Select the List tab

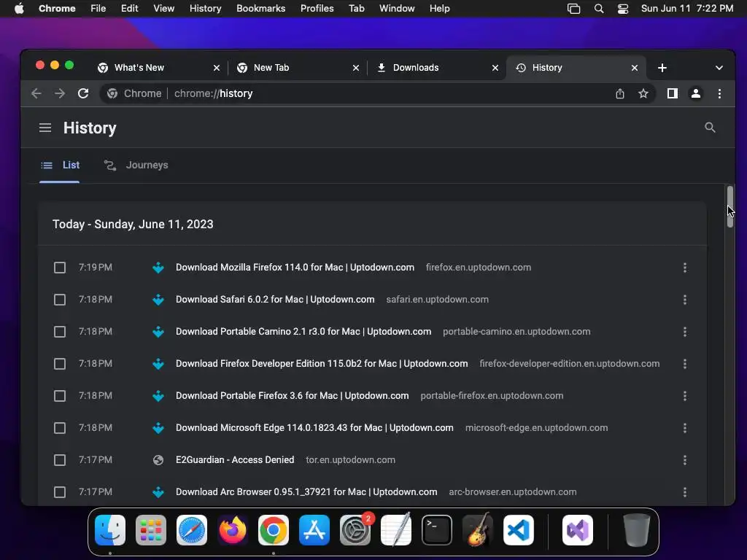click(60, 166)
